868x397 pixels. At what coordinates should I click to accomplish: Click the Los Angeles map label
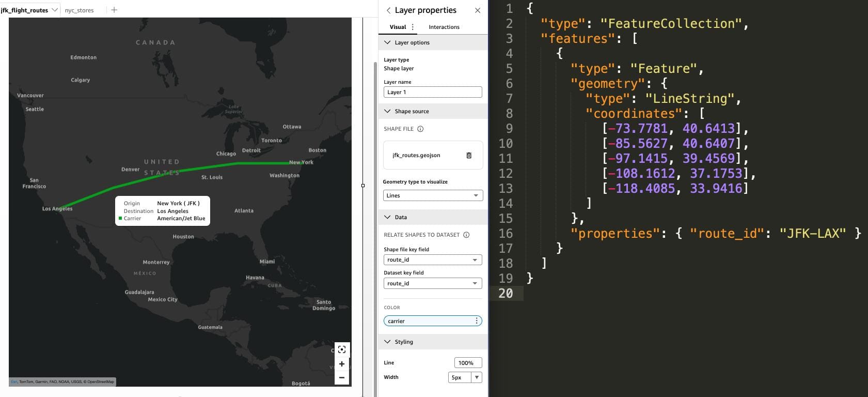coord(57,209)
